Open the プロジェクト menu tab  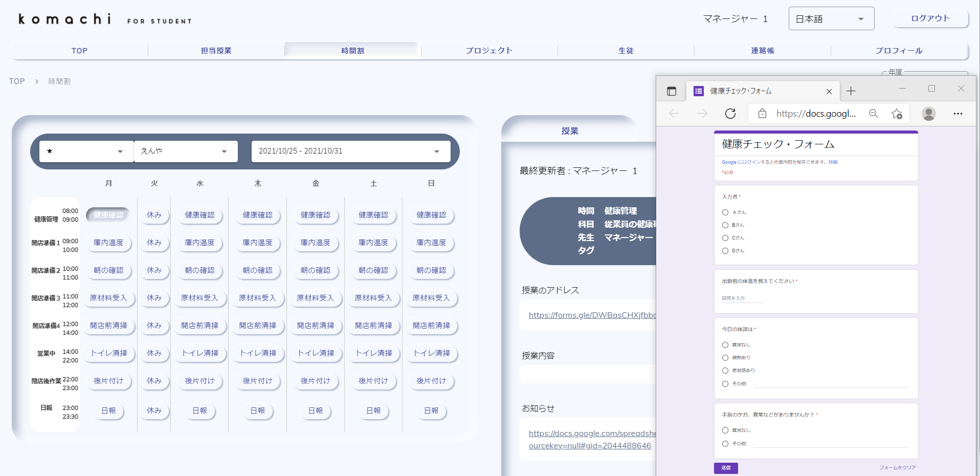point(489,51)
